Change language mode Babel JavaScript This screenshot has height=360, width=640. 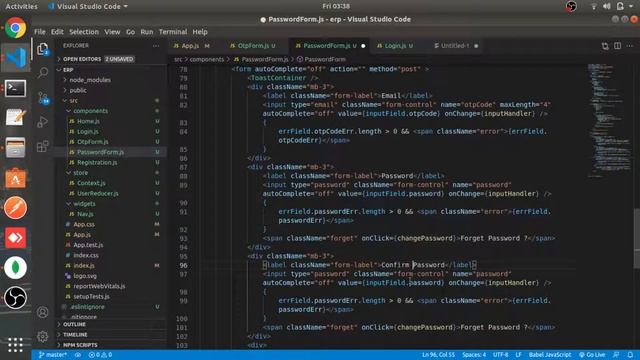(550, 355)
